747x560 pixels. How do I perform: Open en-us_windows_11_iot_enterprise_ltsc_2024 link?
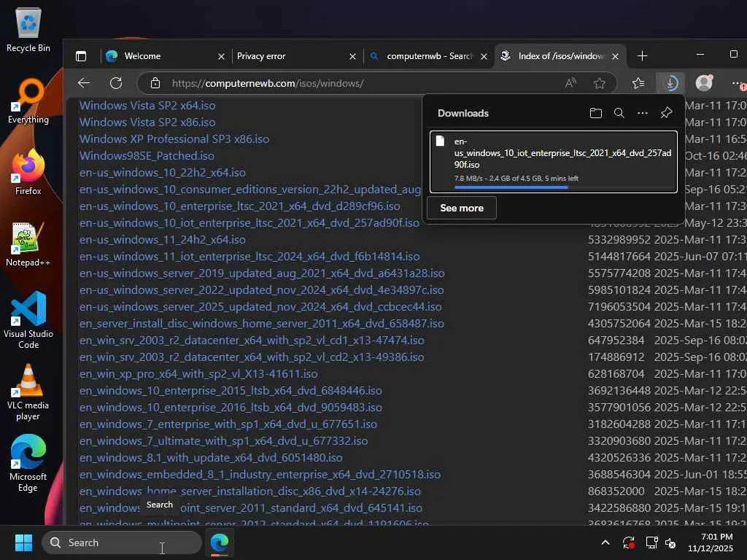tap(249, 257)
